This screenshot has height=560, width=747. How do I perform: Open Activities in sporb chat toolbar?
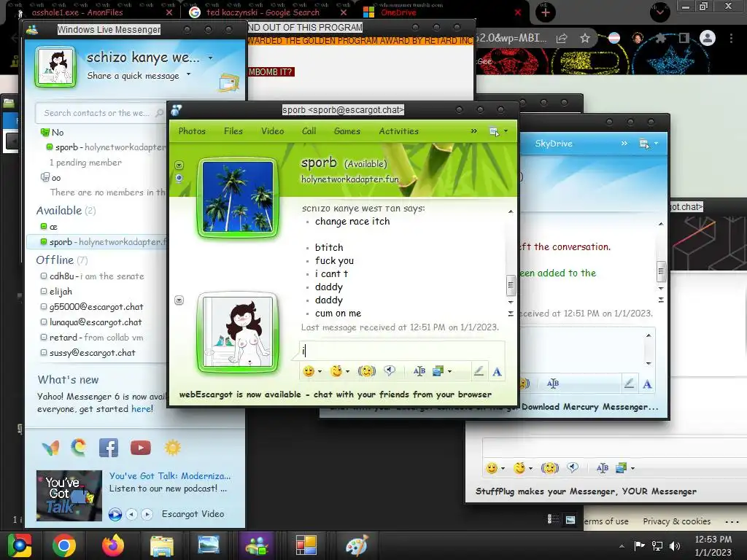tap(399, 131)
